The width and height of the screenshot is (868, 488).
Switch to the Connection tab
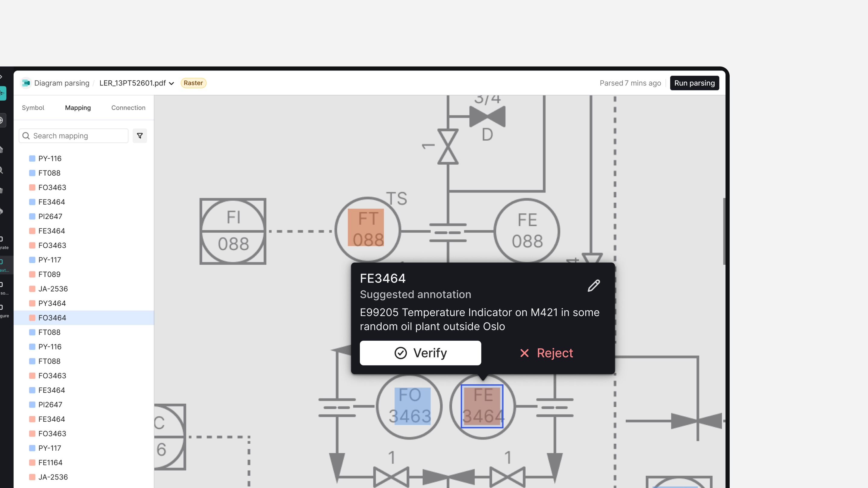128,108
